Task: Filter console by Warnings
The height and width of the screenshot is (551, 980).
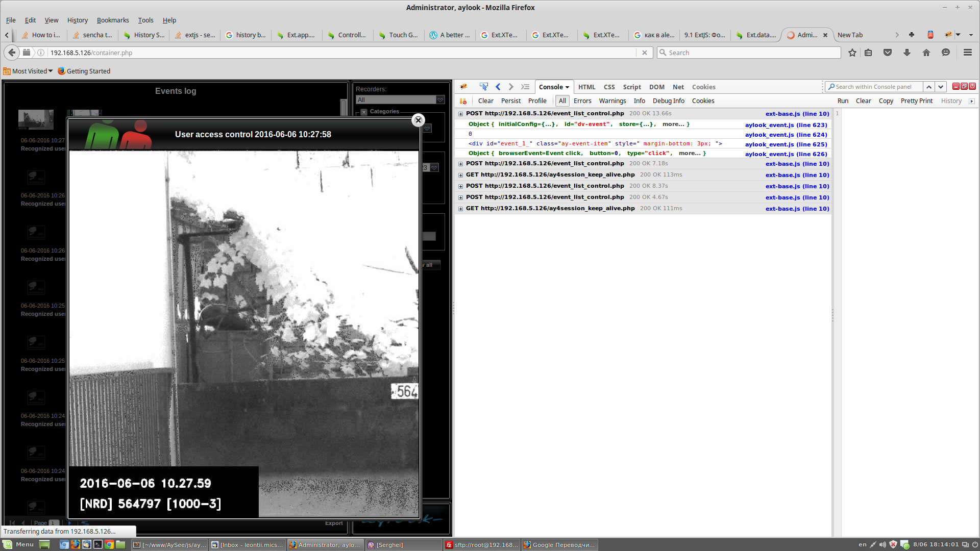Action: (612, 101)
